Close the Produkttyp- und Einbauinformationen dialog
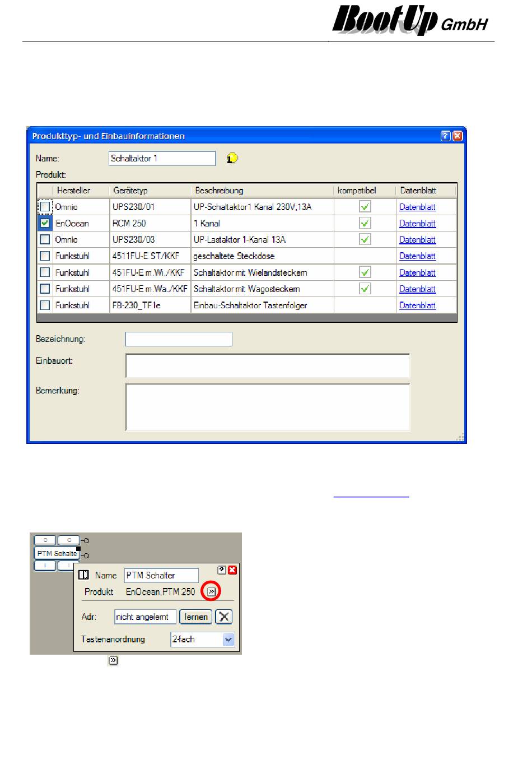Viewport: 532px width, 778px height. [458, 136]
